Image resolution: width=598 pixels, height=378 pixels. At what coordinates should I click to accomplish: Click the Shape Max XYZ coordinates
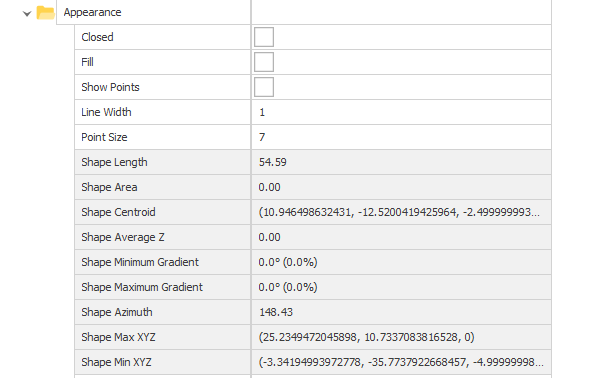coord(367,337)
